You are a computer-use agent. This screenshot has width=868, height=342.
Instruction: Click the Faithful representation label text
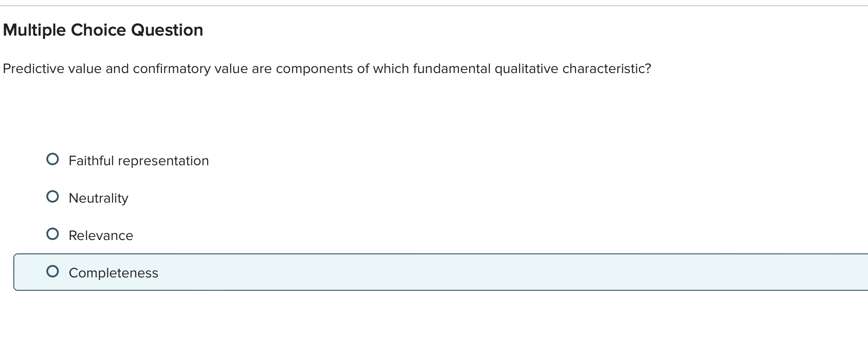coord(139,161)
